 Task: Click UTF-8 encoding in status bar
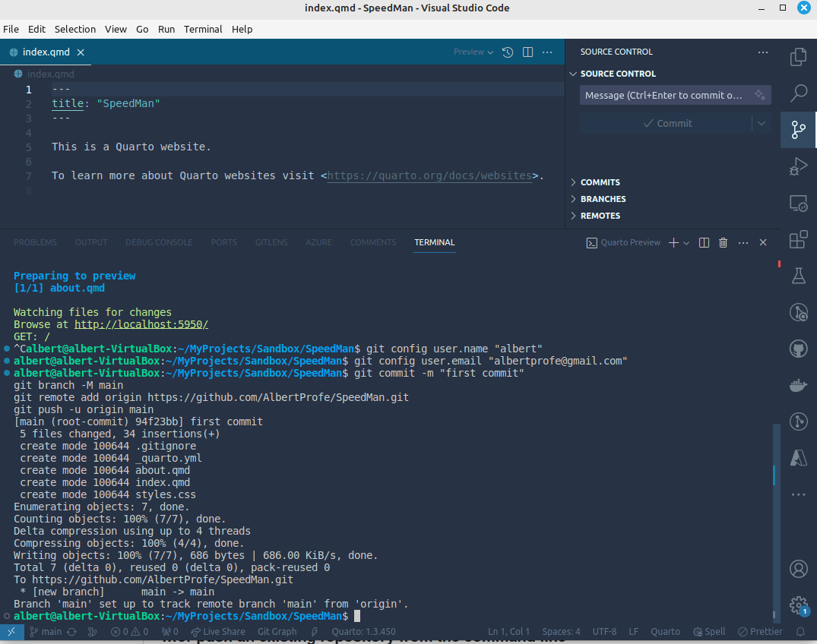pyautogui.click(x=604, y=632)
